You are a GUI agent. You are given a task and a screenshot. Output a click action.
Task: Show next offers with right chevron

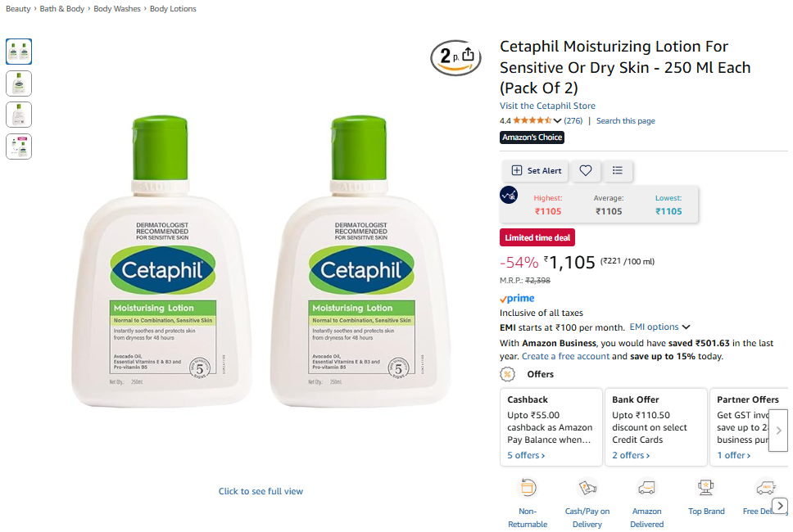[x=778, y=431]
